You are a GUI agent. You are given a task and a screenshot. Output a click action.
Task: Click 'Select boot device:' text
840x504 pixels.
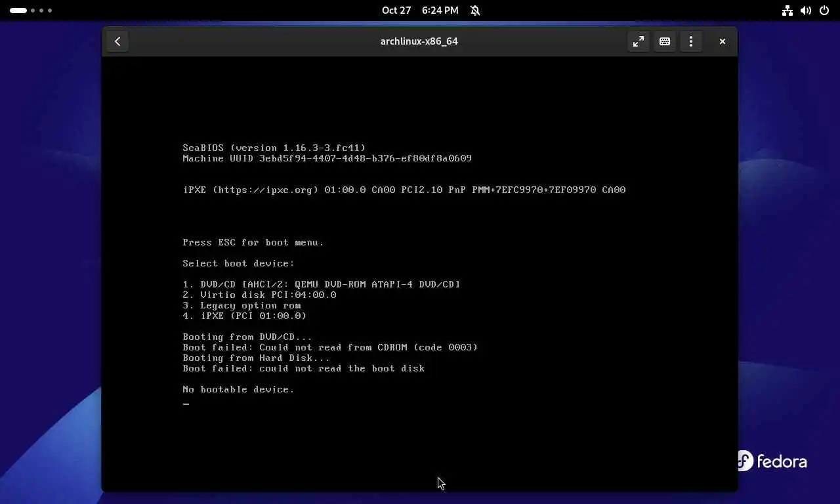tap(239, 263)
